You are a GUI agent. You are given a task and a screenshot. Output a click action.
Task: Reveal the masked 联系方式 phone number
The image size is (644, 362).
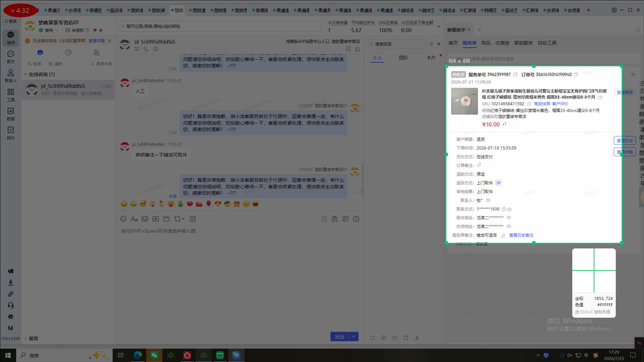509,209
